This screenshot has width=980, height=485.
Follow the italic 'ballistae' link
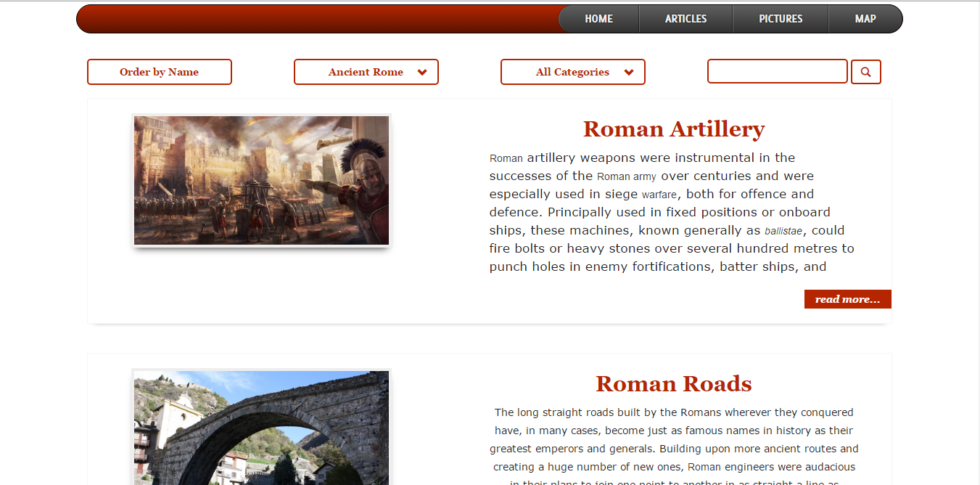coord(783,232)
